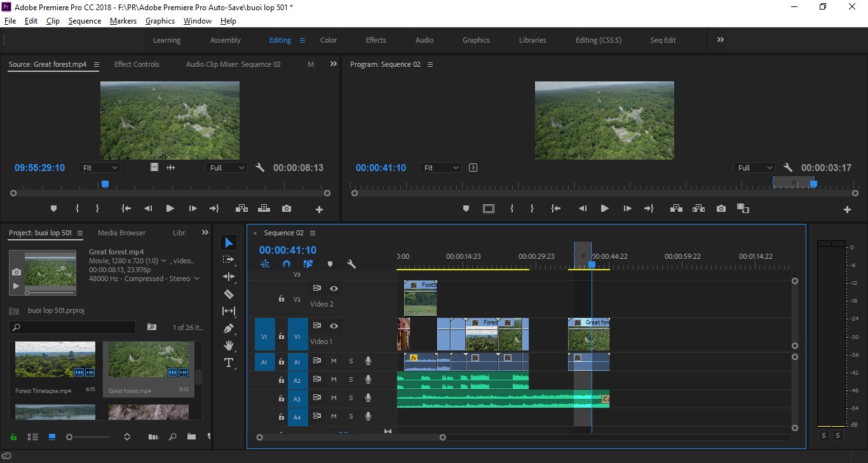
Task: Switch to Effect Controls tab
Action: click(137, 64)
